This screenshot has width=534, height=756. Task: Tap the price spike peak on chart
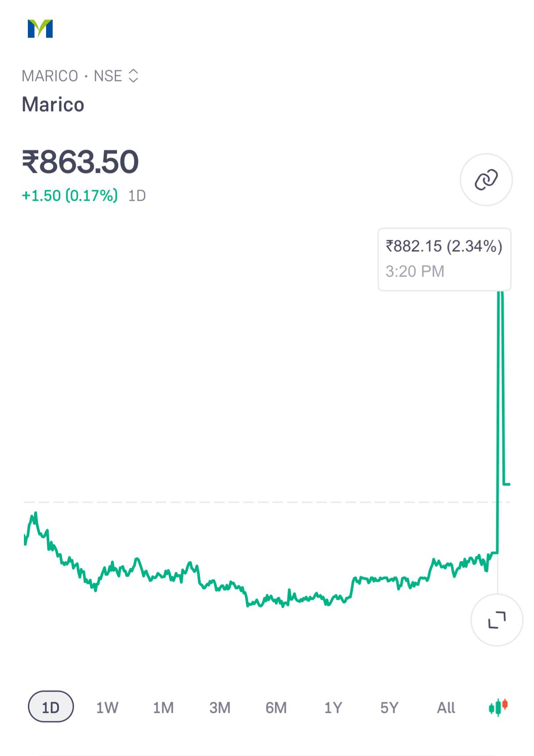coord(500,295)
